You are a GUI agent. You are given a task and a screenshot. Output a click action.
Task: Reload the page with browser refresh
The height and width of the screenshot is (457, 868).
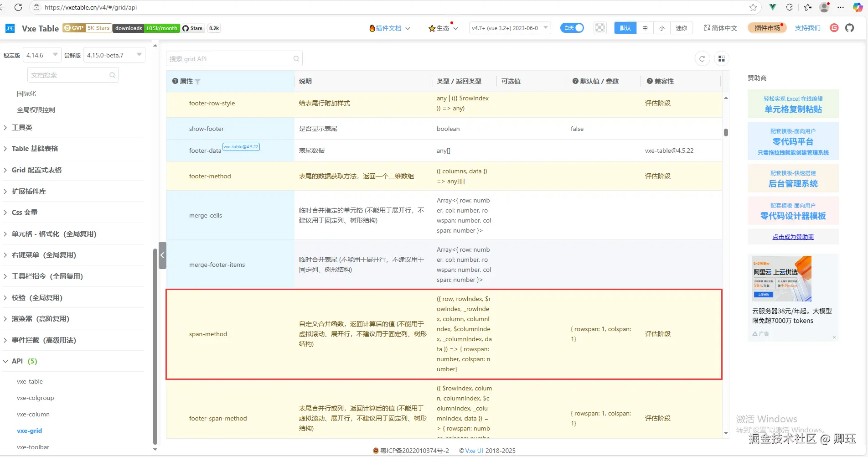(x=18, y=7)
